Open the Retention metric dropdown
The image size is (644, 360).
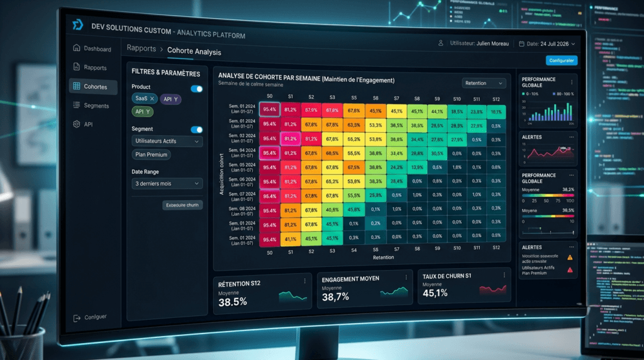coord(484,83)
